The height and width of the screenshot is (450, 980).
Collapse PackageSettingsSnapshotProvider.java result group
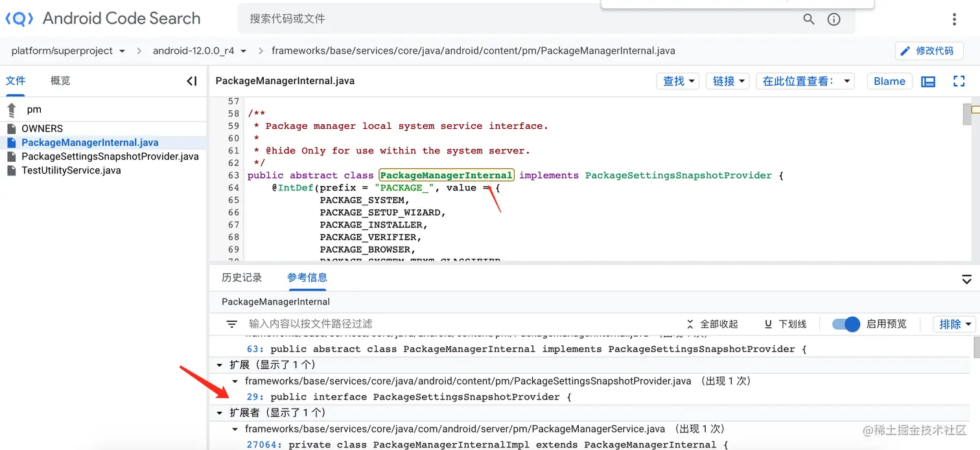click(235, 381)
